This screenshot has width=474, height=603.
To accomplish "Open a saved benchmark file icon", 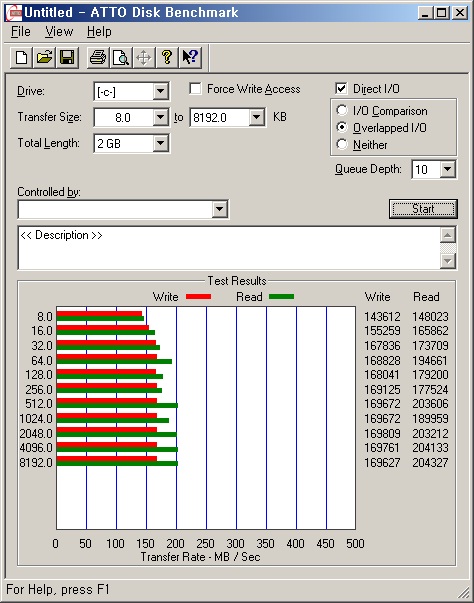I will (x=44, y=58).
